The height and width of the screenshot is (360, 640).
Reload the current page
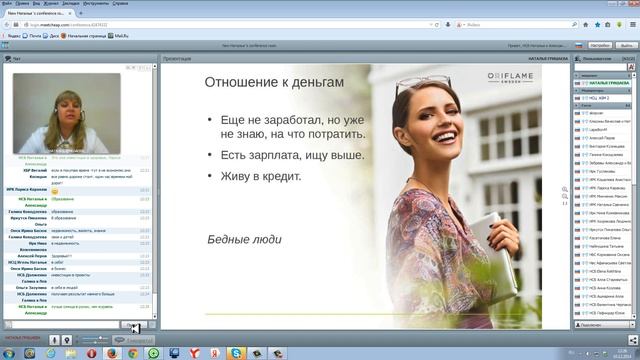437,25
